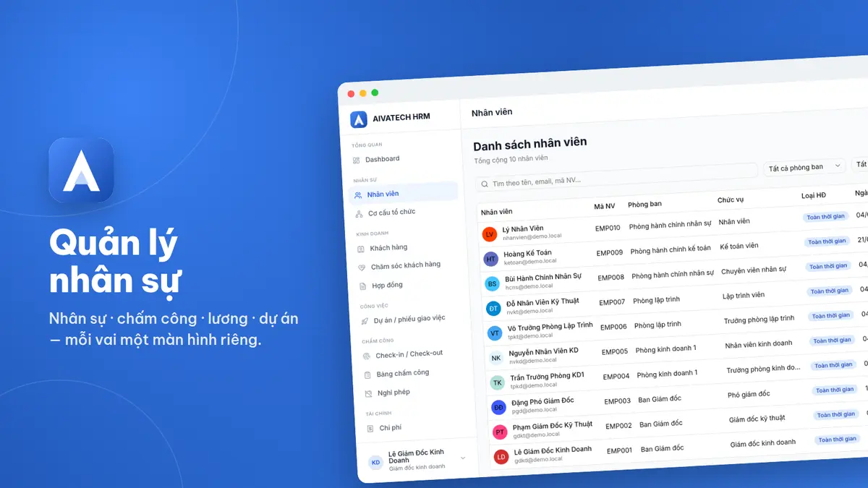The width and height of the screenshot is (868, 488).
Task: Click the Nhân viên people icon in sidebar
Action: (x=358, y=194)
